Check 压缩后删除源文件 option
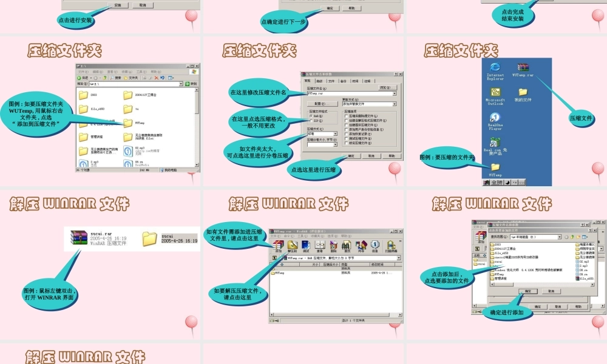607x364 pixels. pyautogui.click(x=347, y=116)
